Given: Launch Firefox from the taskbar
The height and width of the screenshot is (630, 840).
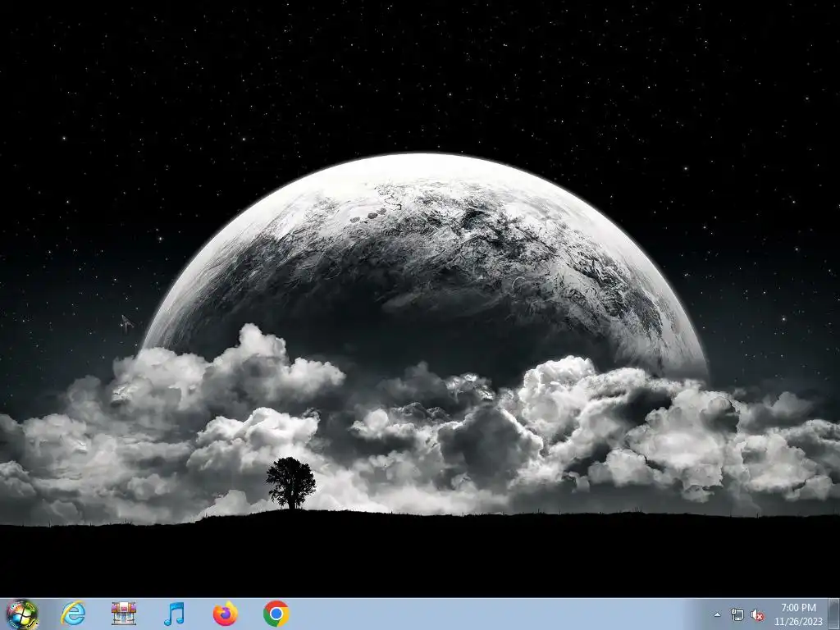Looking at the screenshot, I should [x=226, y=614].
